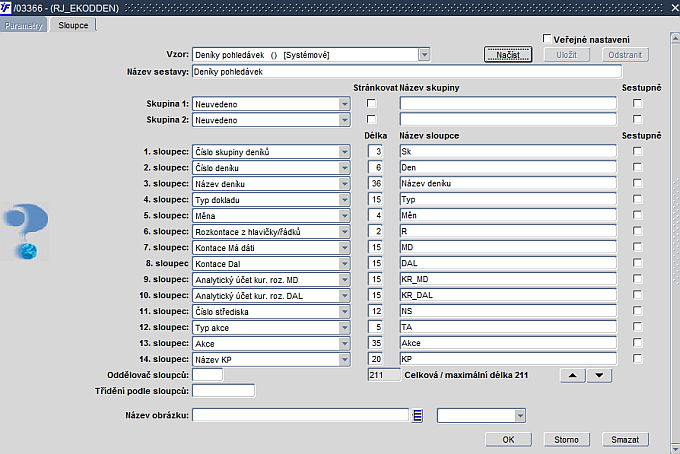Viewport: 680px width, 454px height.
Task: Click column name field containing Sk
Action: (508, 151)
